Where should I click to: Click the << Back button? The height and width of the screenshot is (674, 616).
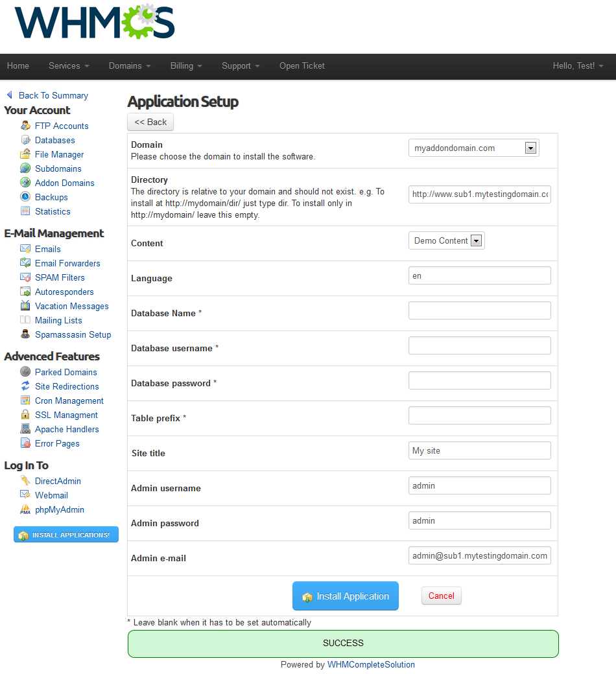point(150,122)
